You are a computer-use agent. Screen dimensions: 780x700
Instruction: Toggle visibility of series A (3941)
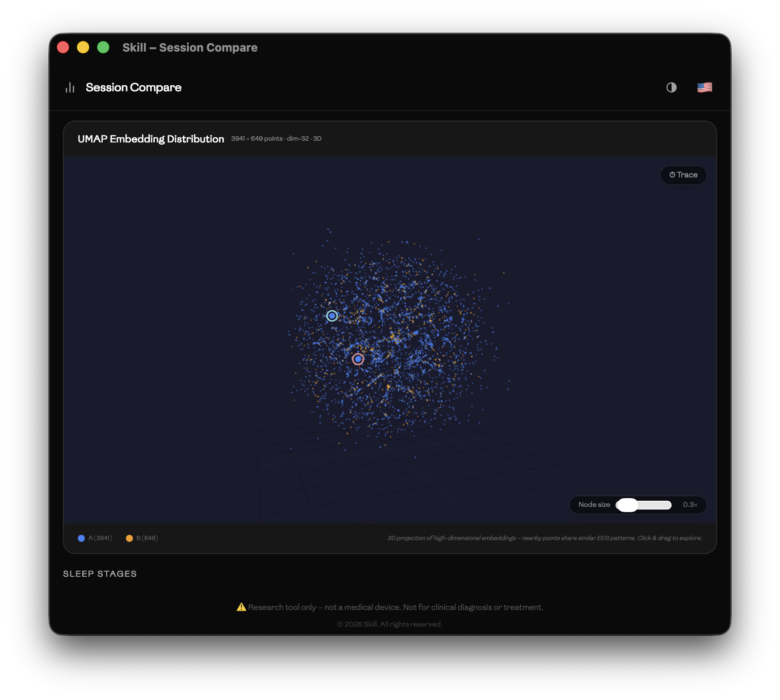(x=94, y=538)
